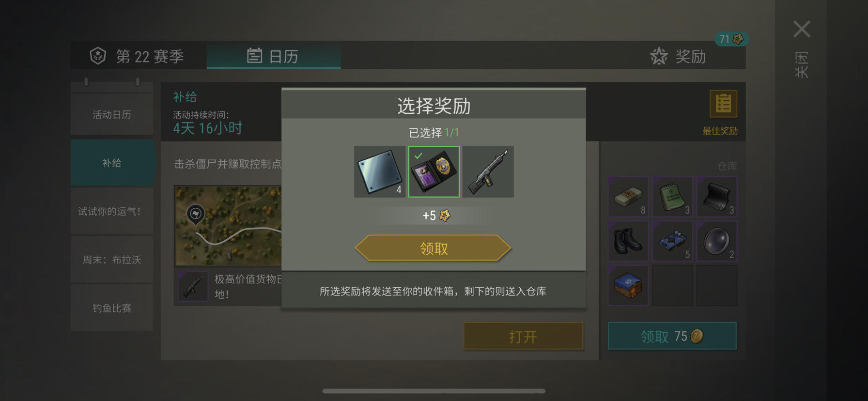Select the blue circuit board item
868x401 pixels.
pyautogui.click(x=672, y=241)
